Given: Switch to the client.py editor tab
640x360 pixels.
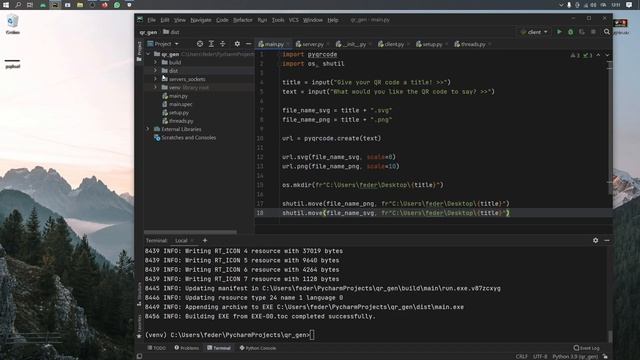Looking at the screenshot, I should 391,44.
